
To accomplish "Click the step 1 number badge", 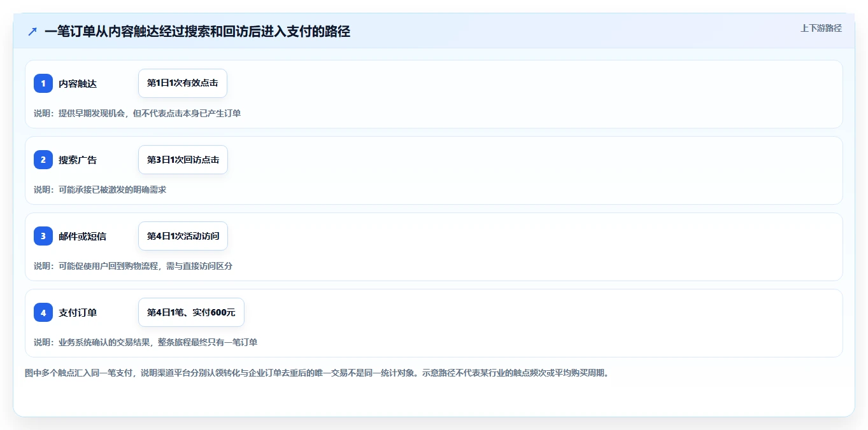I will pyautogui.click(x=43, y=83).
